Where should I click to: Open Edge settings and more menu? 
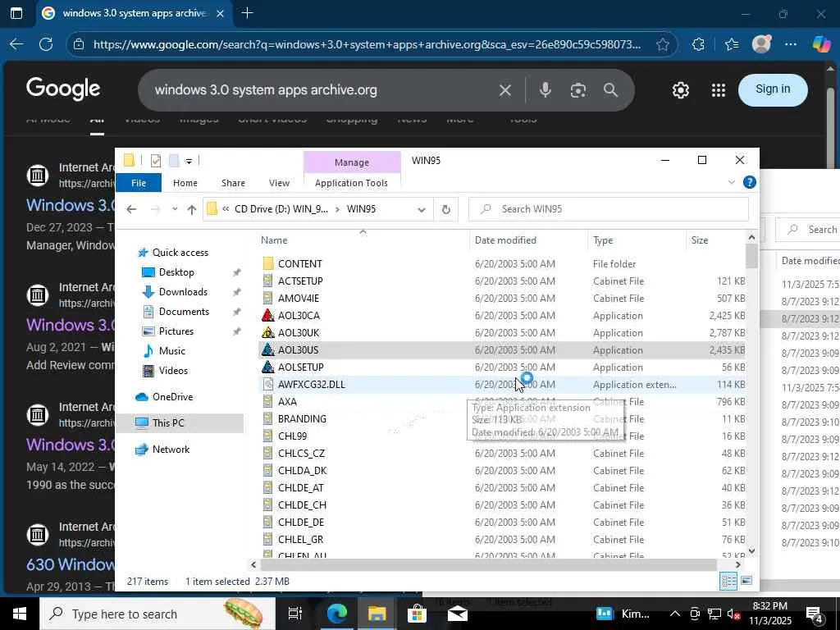791,44
